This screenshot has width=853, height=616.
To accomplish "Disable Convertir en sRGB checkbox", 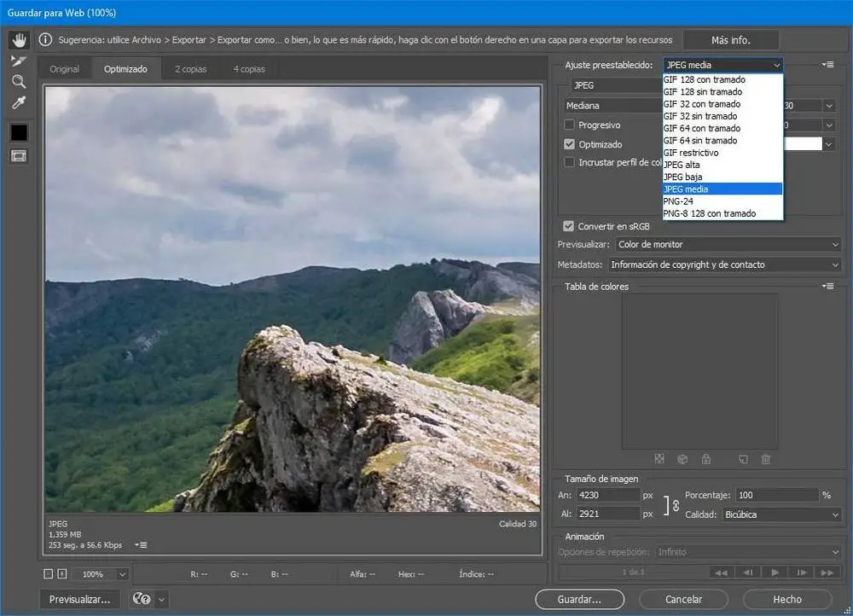I will [x=569, y=226].
